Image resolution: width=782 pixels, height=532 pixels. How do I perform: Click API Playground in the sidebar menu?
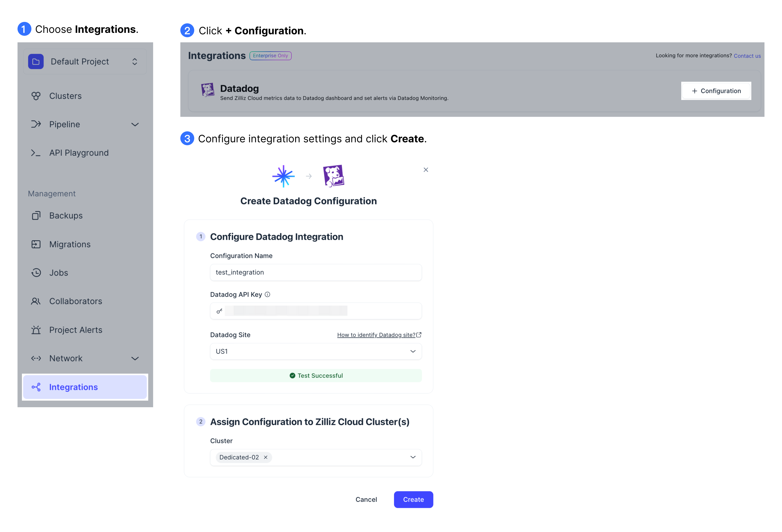click(79, 153)
